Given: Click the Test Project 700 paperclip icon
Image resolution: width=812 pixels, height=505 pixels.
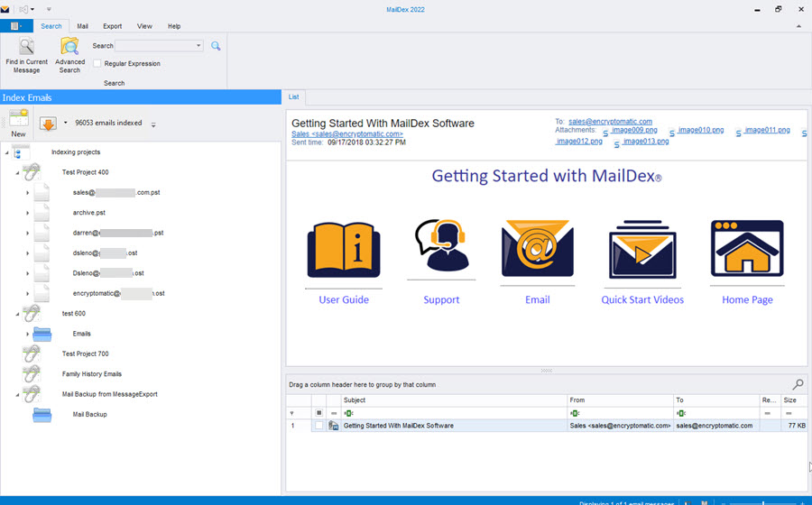Looking at the screenshot, I should 32,353.
